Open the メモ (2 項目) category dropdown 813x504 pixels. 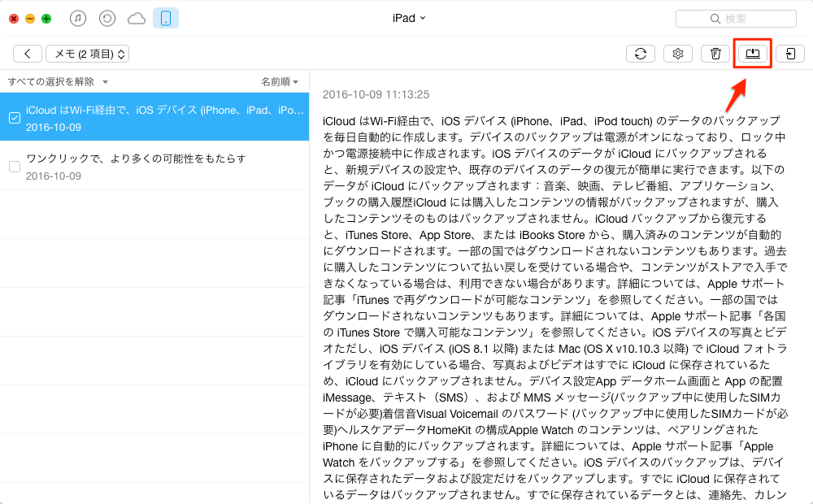(88, 54)
